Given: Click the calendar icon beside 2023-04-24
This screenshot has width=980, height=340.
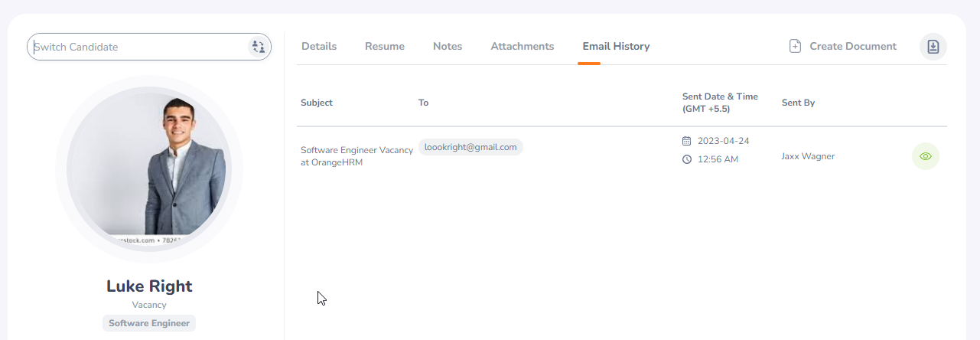Looking at the screenshot, I should click(686, 141).
